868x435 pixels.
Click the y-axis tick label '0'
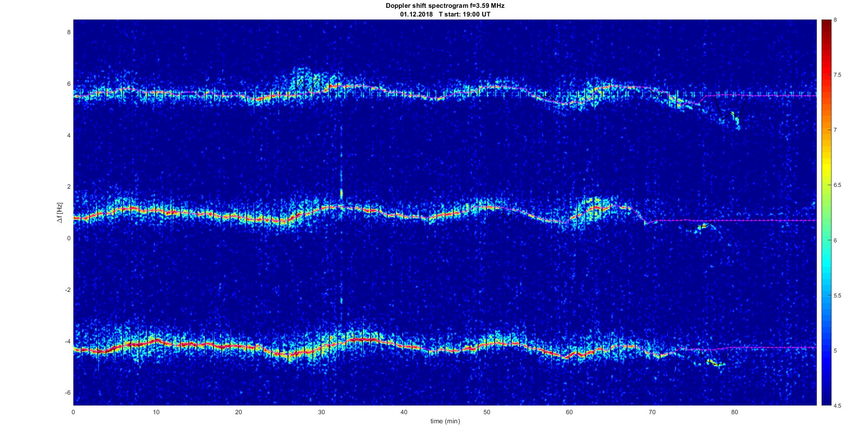click(69, 238)
